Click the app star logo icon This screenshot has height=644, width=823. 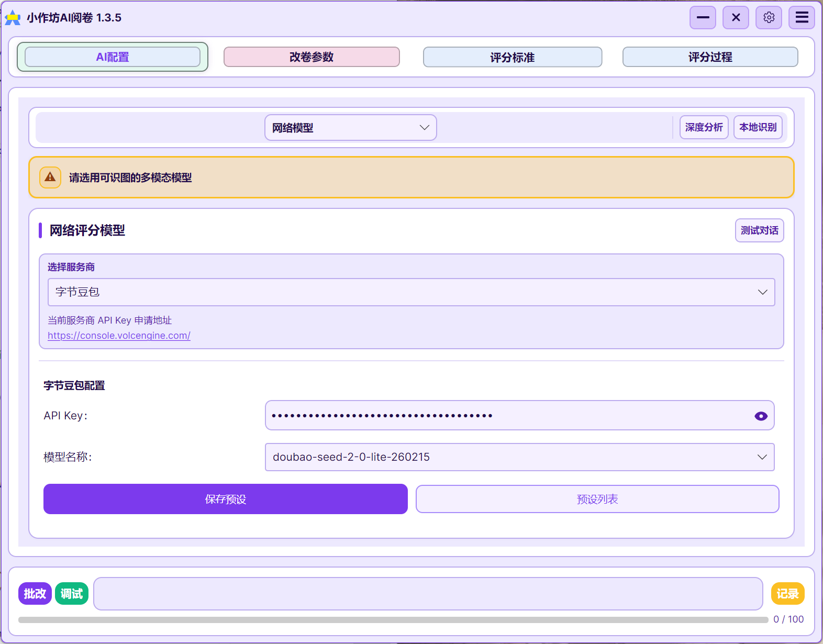(13, 18)
